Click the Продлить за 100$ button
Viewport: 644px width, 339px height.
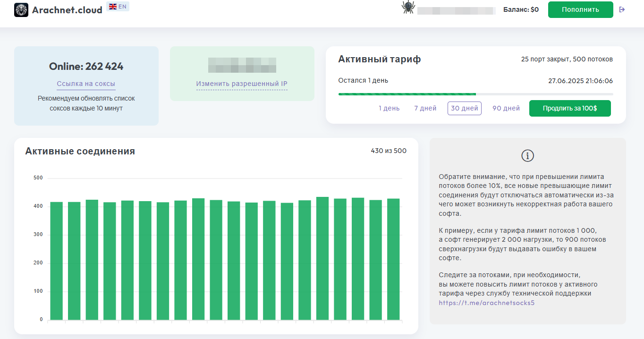tap(570, 108)
